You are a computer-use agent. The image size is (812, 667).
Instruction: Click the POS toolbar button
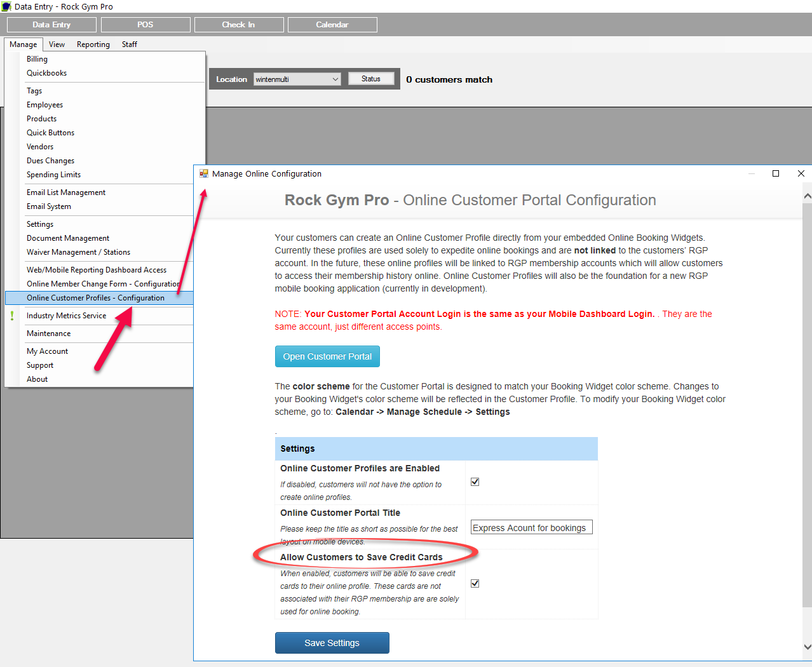[145, 25]
